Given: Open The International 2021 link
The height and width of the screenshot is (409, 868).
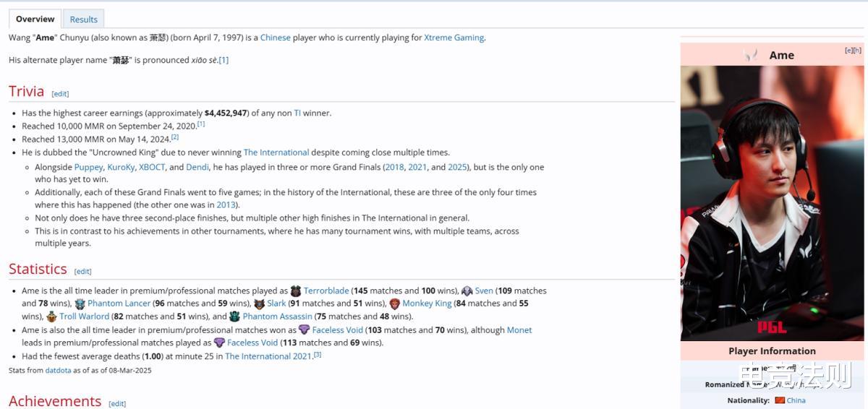Looking at the screenshot, I should 268,356.
